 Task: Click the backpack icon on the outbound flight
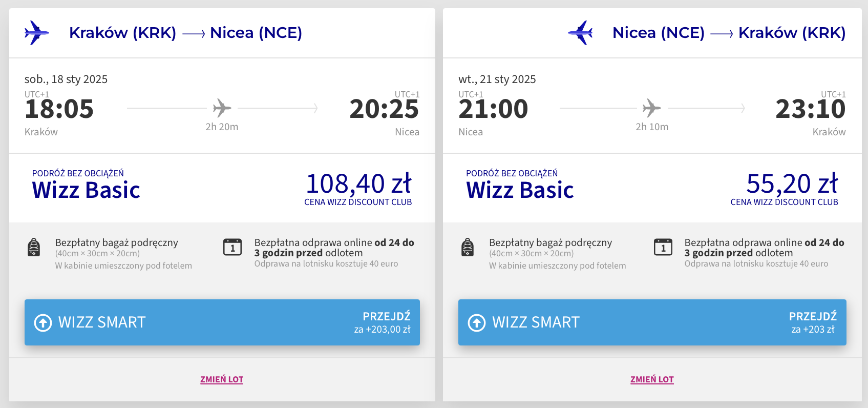[34, 248]
